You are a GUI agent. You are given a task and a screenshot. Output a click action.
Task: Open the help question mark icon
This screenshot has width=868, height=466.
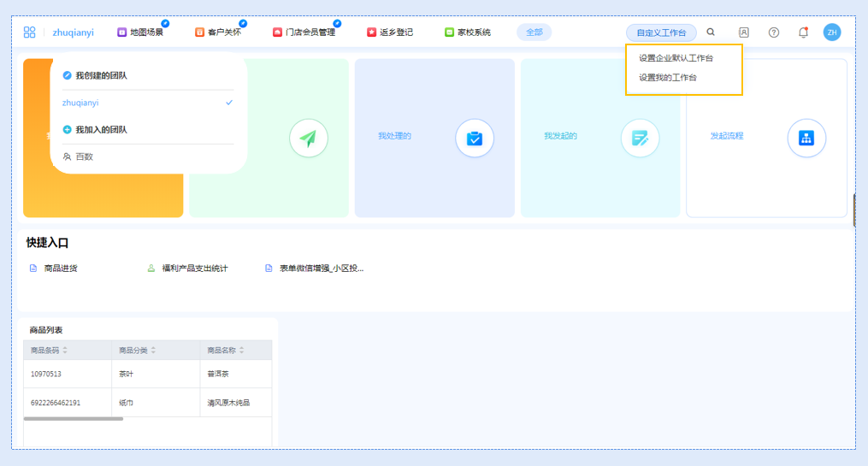774,32
